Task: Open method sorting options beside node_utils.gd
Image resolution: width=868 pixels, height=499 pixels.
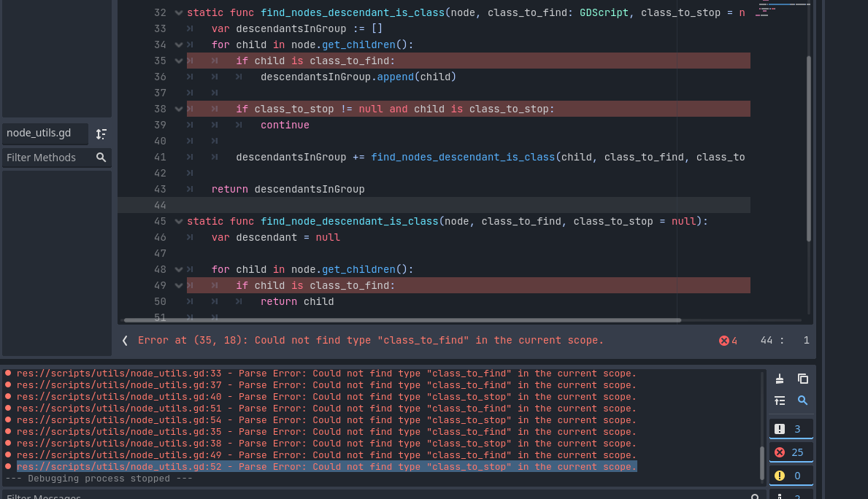Action: pos(101,134)
